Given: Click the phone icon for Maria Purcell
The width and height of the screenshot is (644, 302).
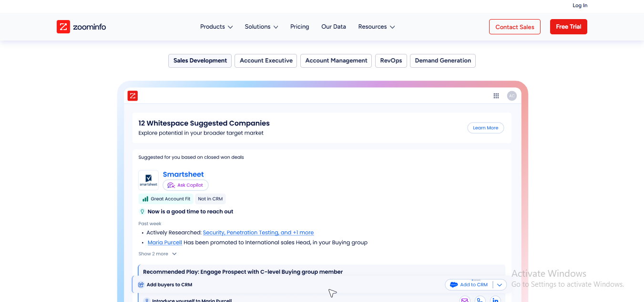Looking at the screenshot, I should [x=480, y=300].
